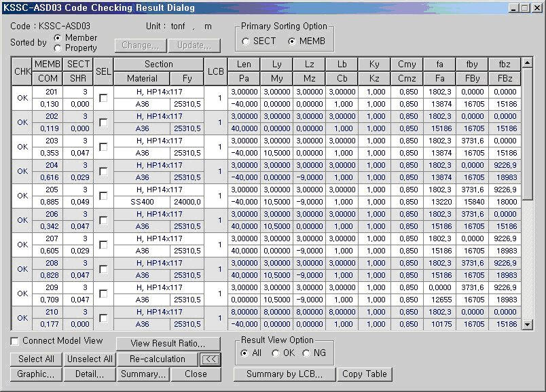Screen dimensions: 546x392
Task: Sort by Property radio option
Action: 57,48
